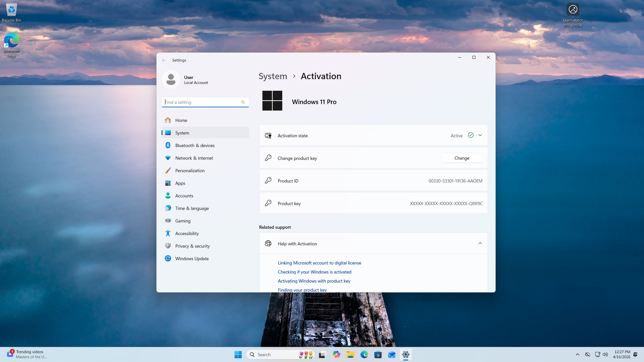Click the back arrow in Settings

(x=164, y=60)
